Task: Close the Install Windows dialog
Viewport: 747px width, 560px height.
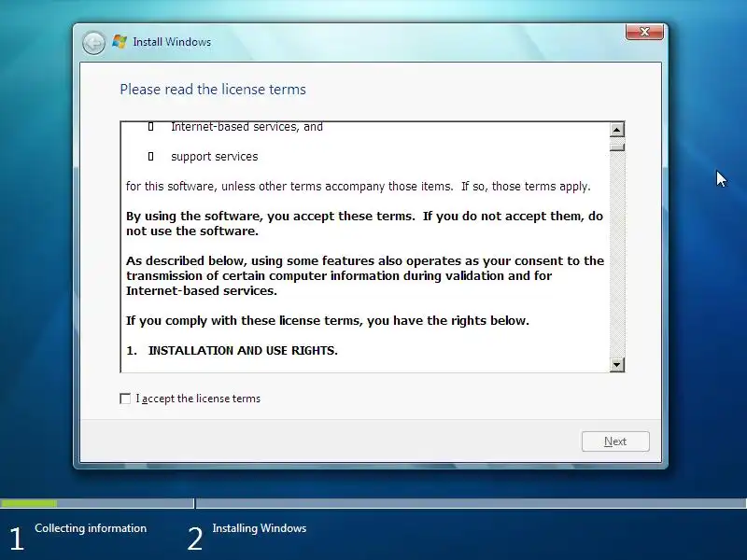Action: point(644,32)
